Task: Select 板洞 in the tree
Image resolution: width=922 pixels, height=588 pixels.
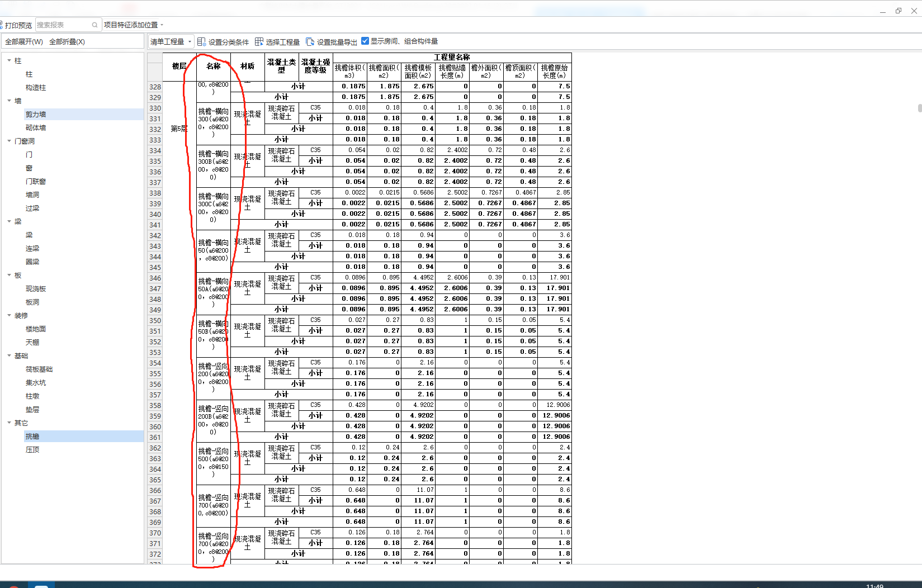Action: [32, 302]
